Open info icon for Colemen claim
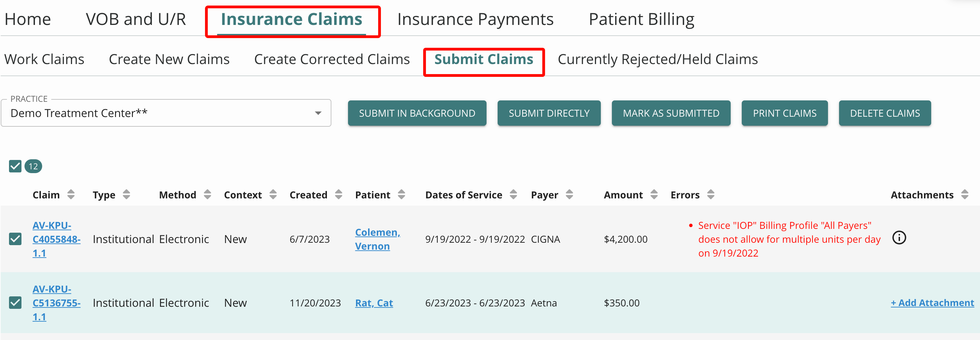Image resolution: width=980 pixels, height=340 pixels. [x=899, y=238]
